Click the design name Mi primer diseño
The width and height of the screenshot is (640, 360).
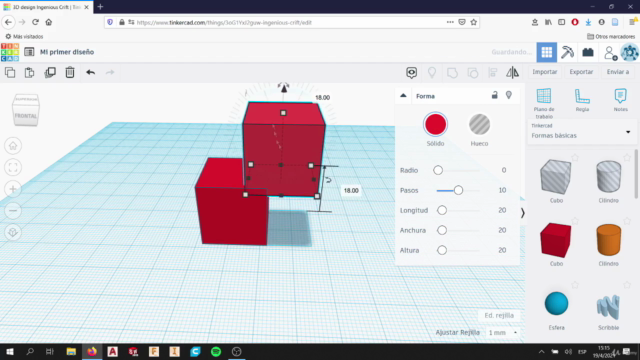tap(67, 52)
